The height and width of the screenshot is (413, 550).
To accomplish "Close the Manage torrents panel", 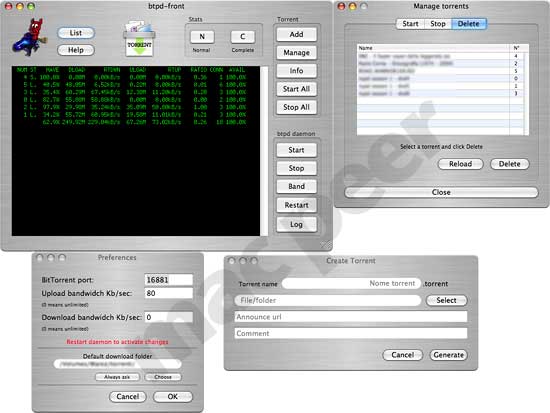I will click(441, 192).
